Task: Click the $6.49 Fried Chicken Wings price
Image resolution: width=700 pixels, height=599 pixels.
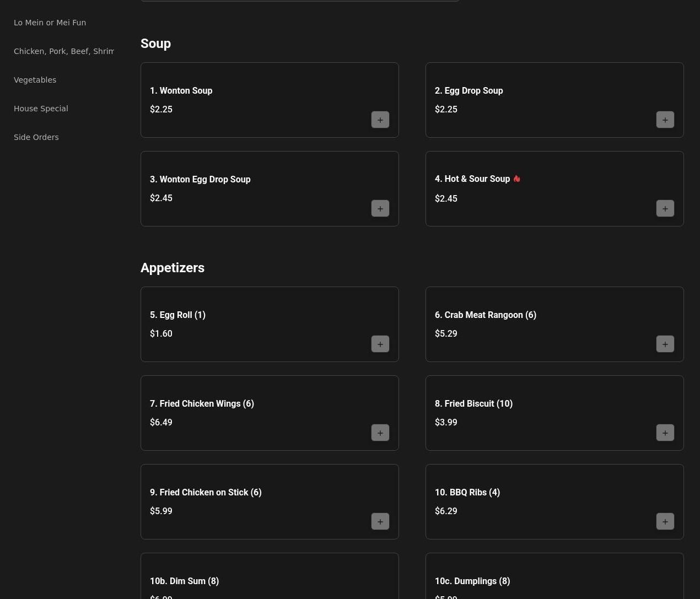Action: point(161,422)
